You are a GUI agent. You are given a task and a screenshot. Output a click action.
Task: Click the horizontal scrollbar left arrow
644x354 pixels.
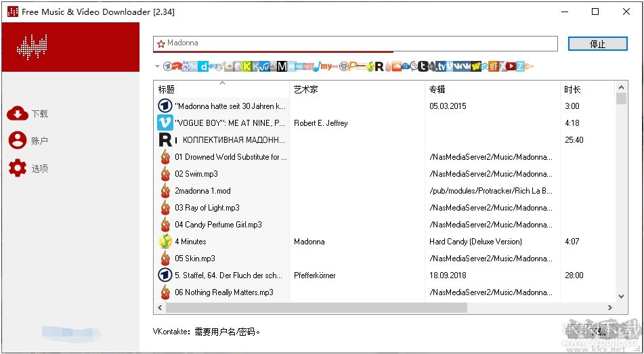tap(160, 307)
